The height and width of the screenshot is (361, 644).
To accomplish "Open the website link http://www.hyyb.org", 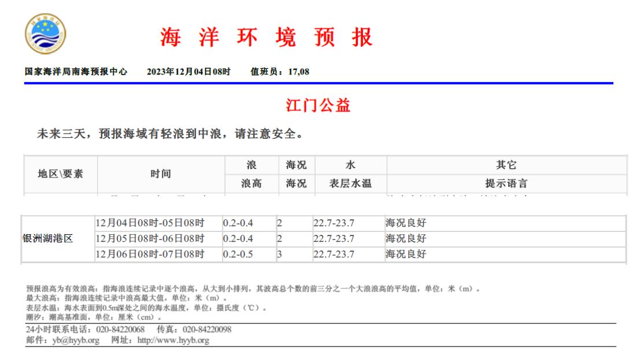I will tap(173, 340).
